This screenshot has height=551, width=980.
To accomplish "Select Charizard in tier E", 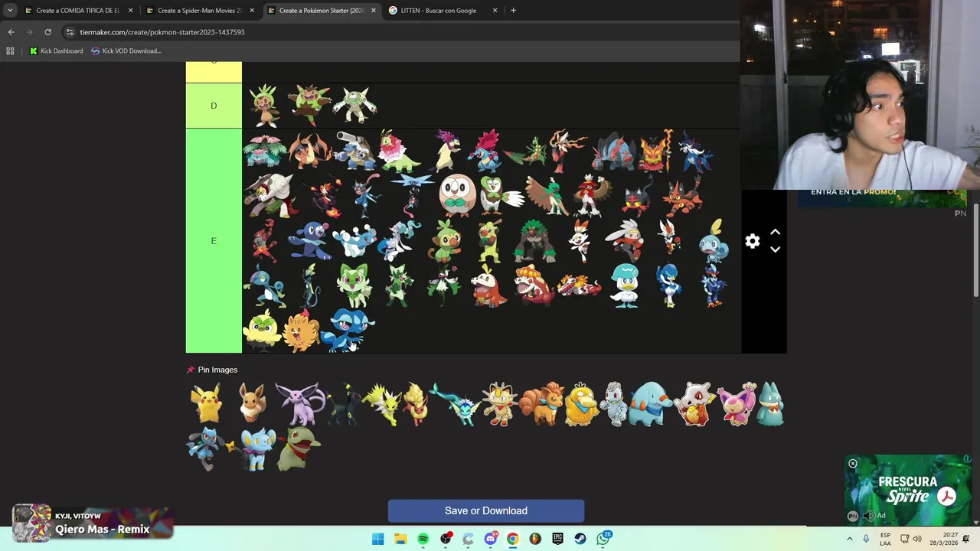I will coord(309,151).
